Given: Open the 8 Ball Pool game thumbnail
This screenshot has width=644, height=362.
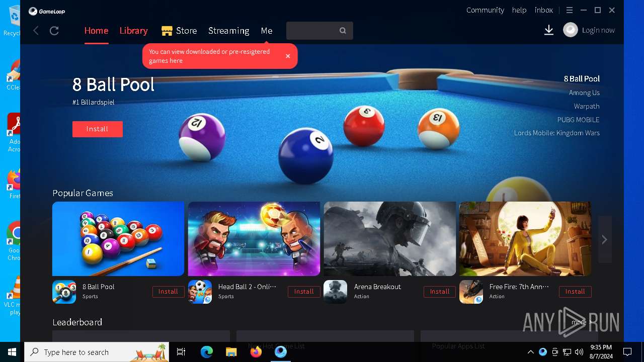Looking at the screenshot, I should point(118,239).
